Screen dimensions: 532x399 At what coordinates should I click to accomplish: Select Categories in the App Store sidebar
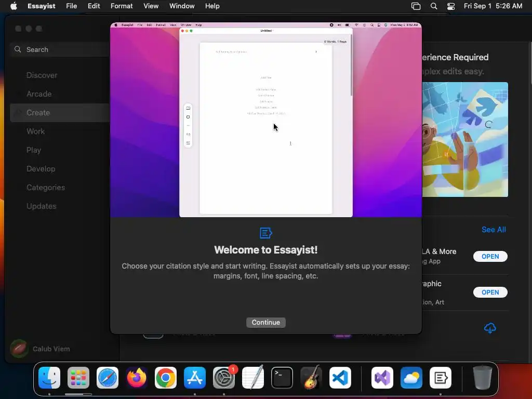point(46,187)
